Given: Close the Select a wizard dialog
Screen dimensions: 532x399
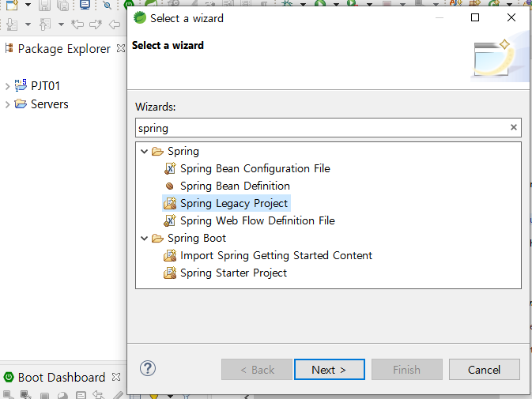Looking at the screenshot, I should click(511, 17).
